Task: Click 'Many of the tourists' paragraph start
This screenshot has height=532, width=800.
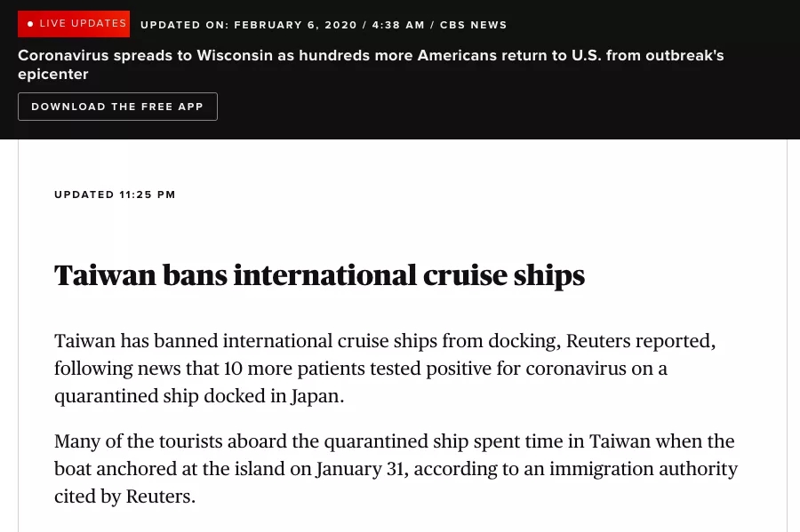Action: coord(139,441)
